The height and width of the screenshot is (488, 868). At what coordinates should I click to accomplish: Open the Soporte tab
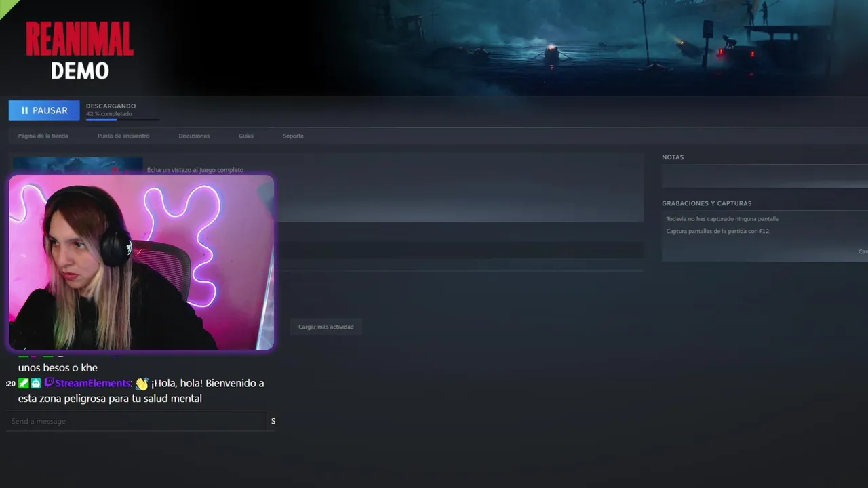coord(293,136)
